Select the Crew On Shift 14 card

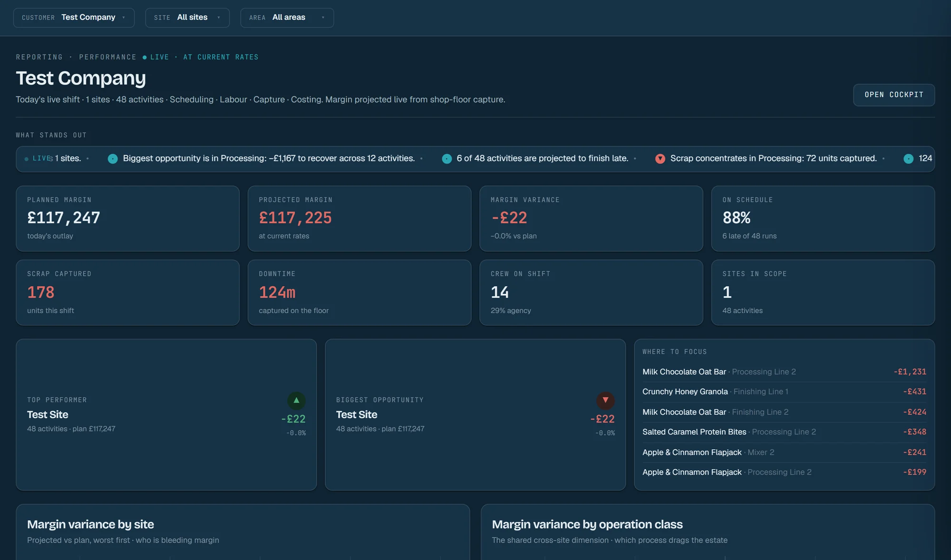pos(591,292)
